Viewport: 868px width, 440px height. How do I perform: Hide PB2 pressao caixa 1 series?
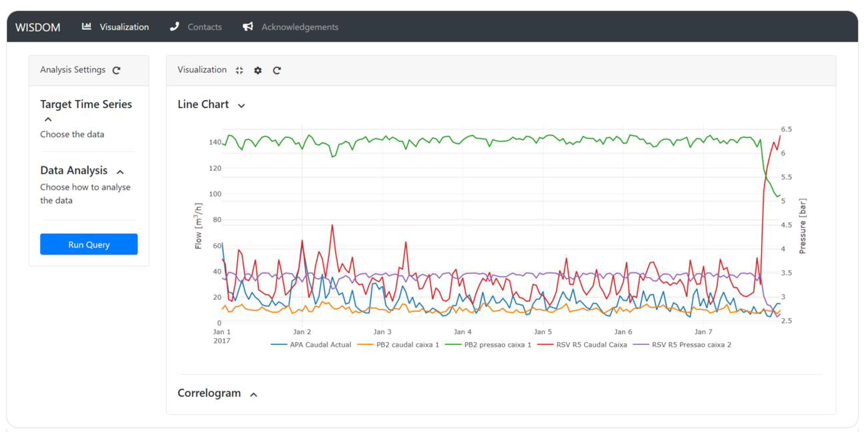[x=497, y=345]
